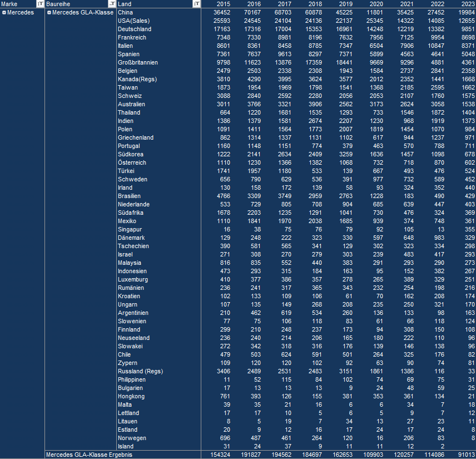This screenshot has height=459, width=476.
Task: Open the Baureihe column filter dropdown
Action: (112, 4)
